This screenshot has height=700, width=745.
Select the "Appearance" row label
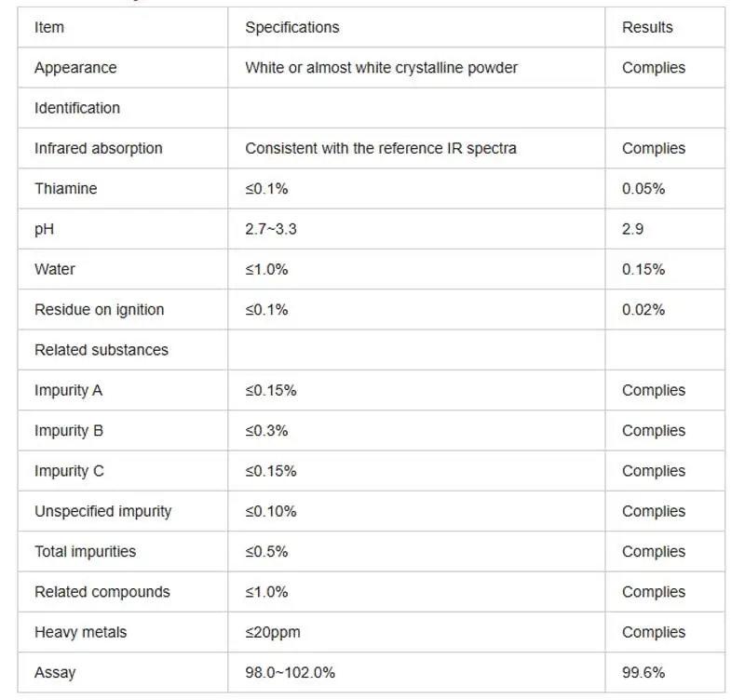(75, 68)
